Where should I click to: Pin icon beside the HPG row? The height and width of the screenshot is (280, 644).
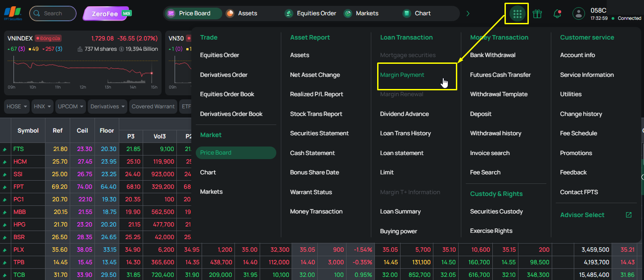5,225
